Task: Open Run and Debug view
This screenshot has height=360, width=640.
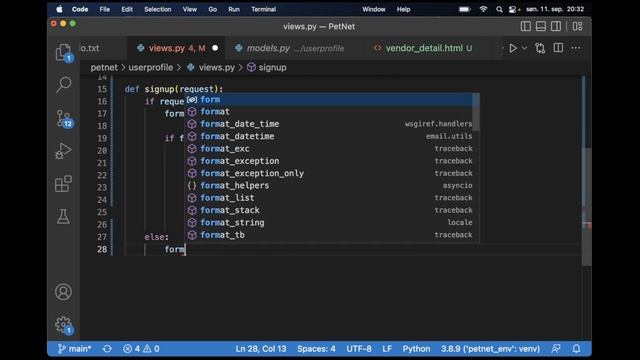Action: tap(63, 151)
